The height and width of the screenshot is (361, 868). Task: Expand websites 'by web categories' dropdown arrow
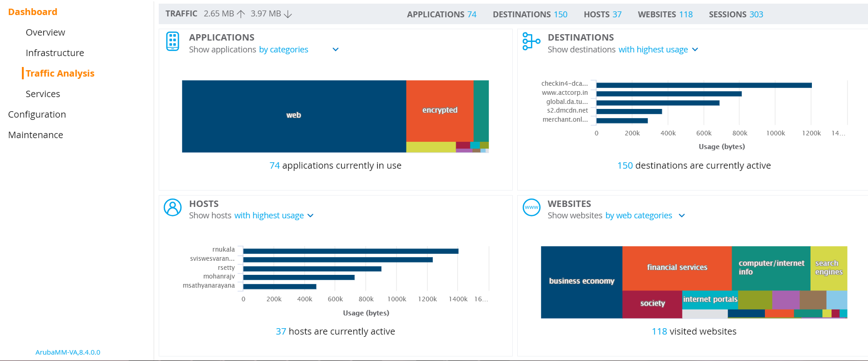coord(682,216)
